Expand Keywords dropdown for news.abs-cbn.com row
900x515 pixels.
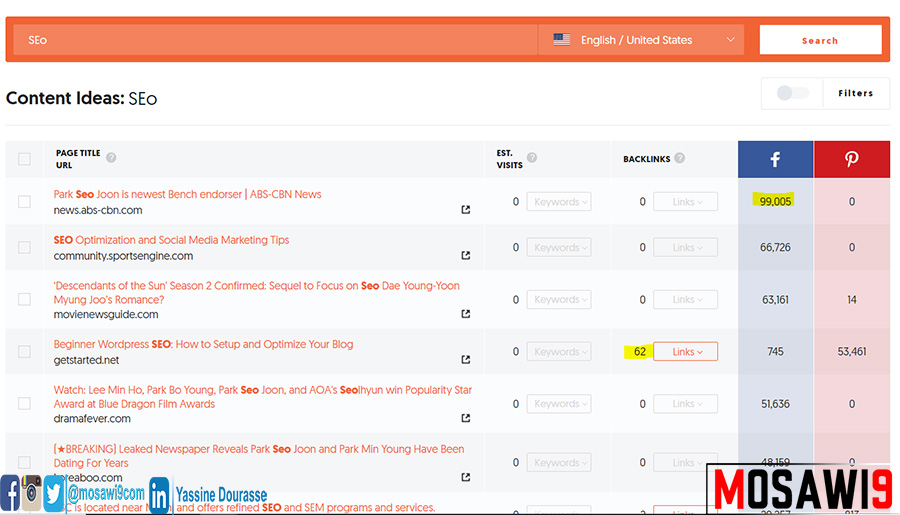559,202
